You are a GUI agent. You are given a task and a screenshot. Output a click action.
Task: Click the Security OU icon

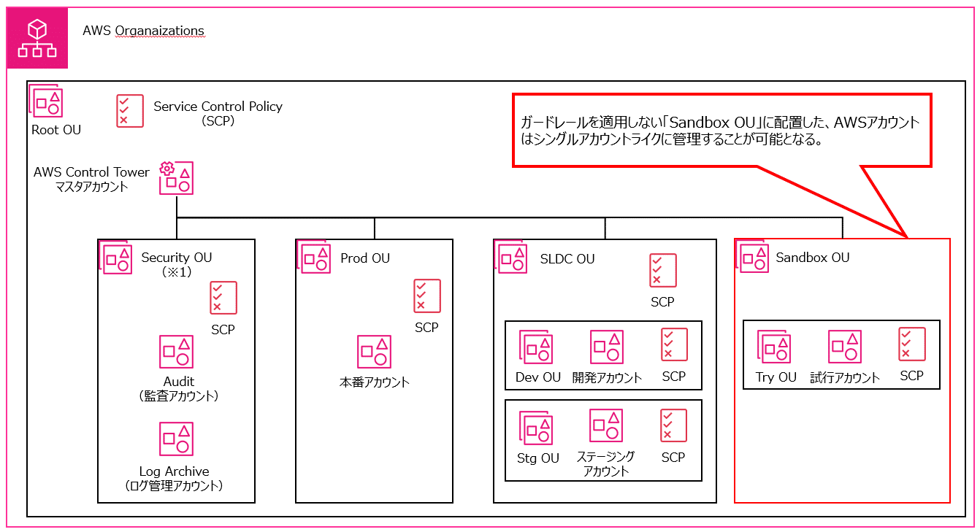pos(117,258)
